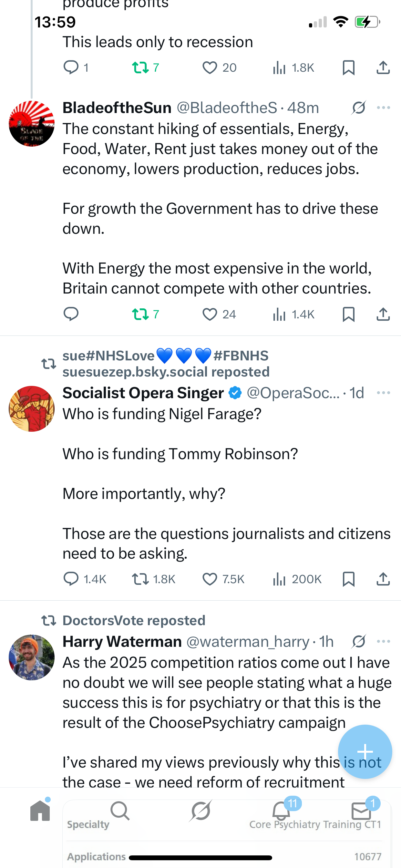The height and width of the screenshot is (868, 401).
Task: Tap the iOS home indicator bar
Action: pos(200,858)
